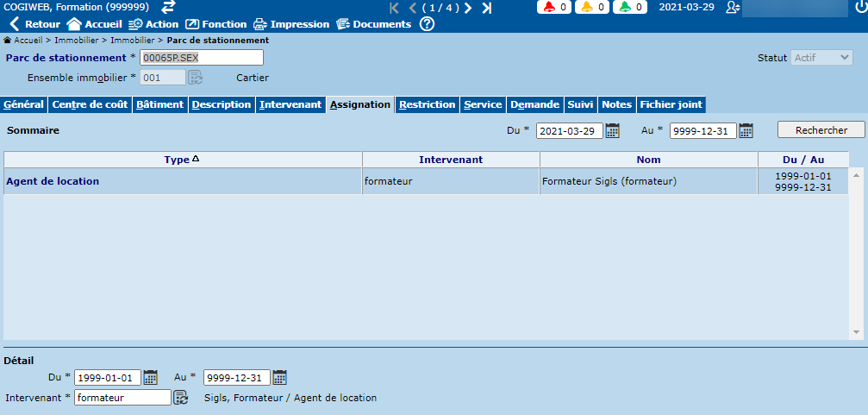The image size is (868, 415).
Task: Click the Parc de stationnement code field
Action: (201, 58)
